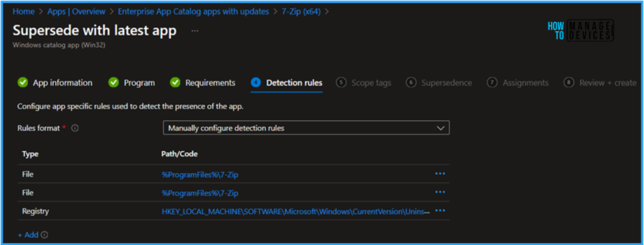The width and height of the screenshot is (644, 245).
Task: Open the HKEY_LOCAL_MACHINE registry rule path
Action: pos(296,211)
